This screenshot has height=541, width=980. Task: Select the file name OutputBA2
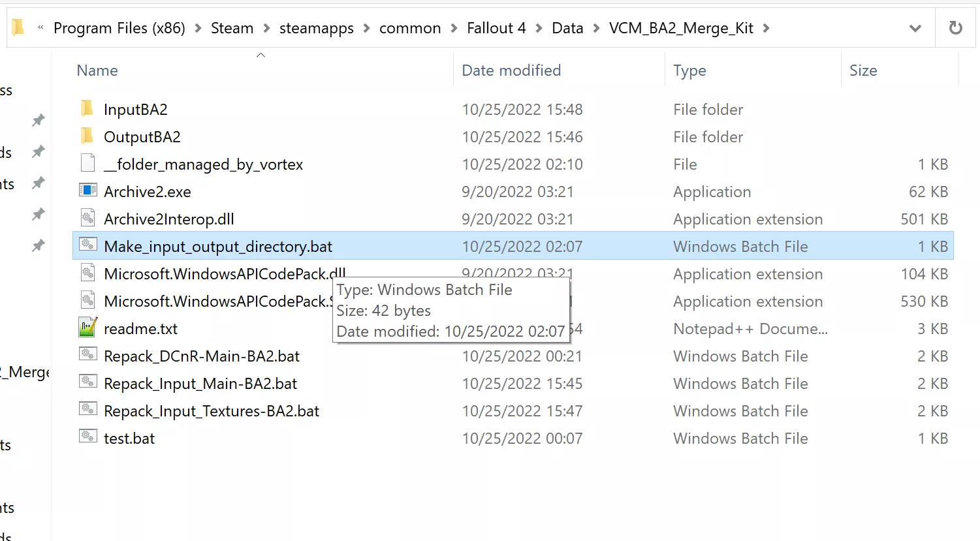(142, 136)
